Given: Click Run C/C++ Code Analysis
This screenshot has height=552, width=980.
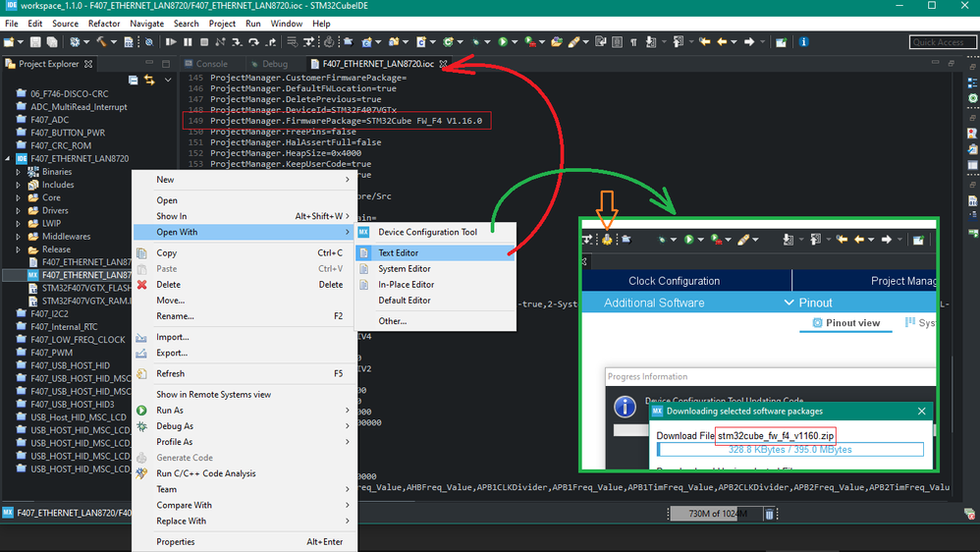Looking at the screenshot, I should 245,473.
